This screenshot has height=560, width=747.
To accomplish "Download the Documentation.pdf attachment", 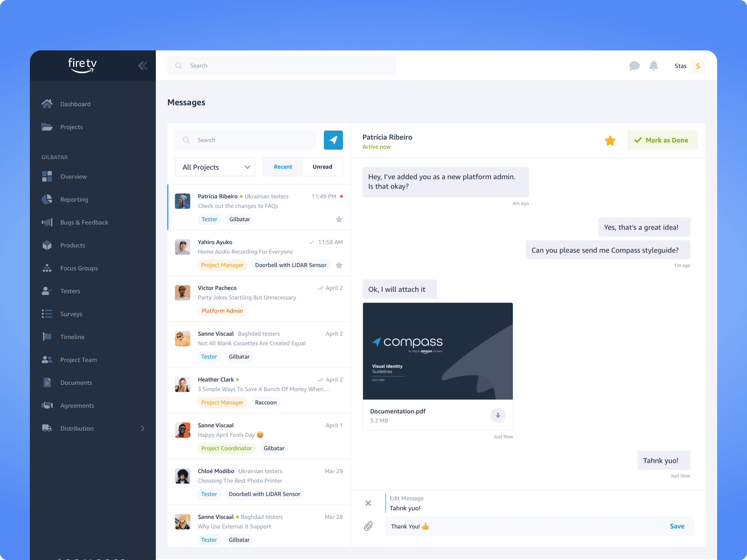I will pyautogui.click(x=498, y=415).
